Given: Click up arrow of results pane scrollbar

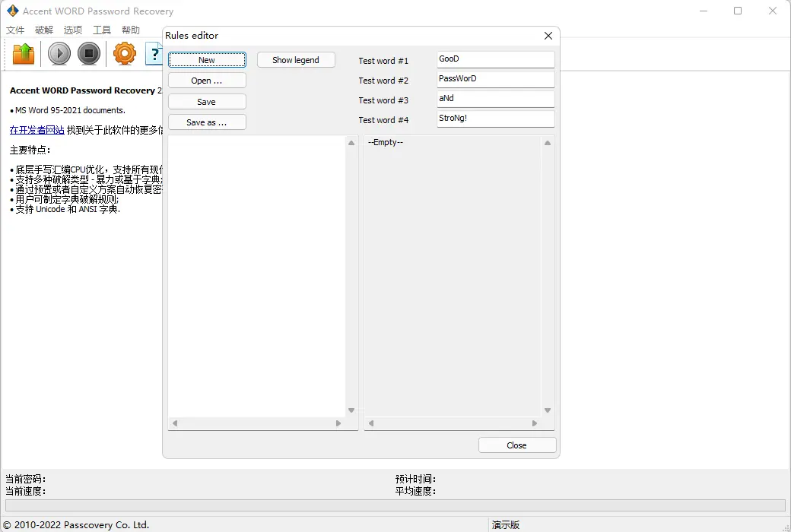Looking at the screenshot, I should [548, 143].
